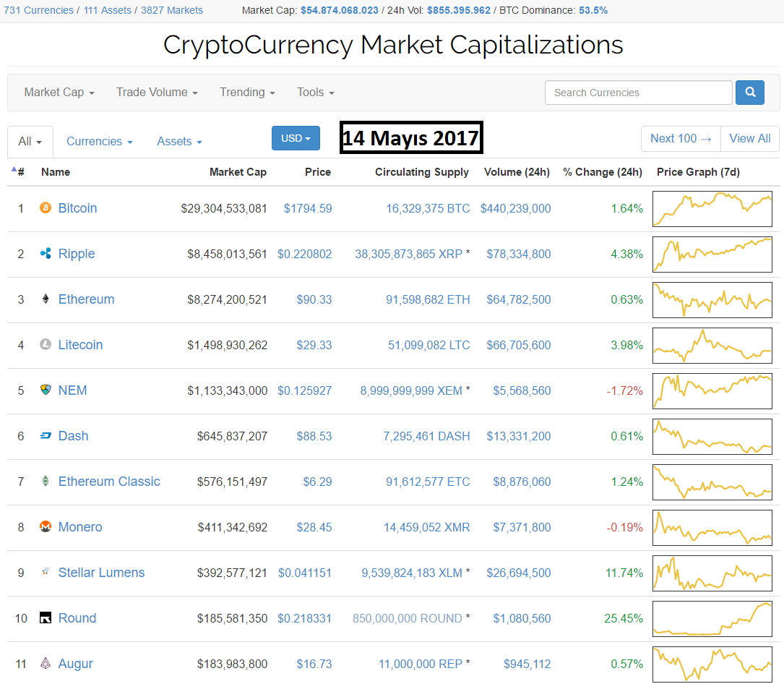Open the Monero currency link
Screen dimensions: 784x684
tap(80, 526)
